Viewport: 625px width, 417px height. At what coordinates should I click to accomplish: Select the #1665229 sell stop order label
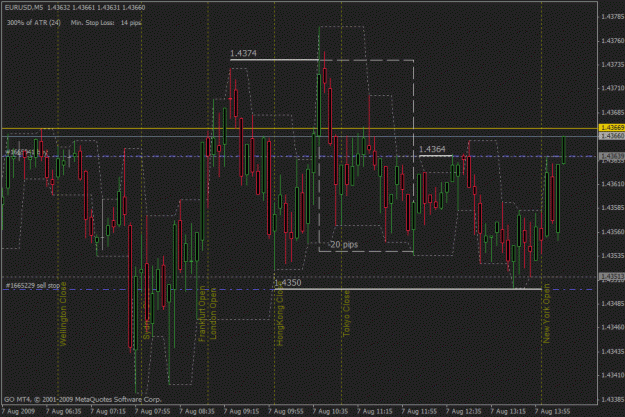33,285
